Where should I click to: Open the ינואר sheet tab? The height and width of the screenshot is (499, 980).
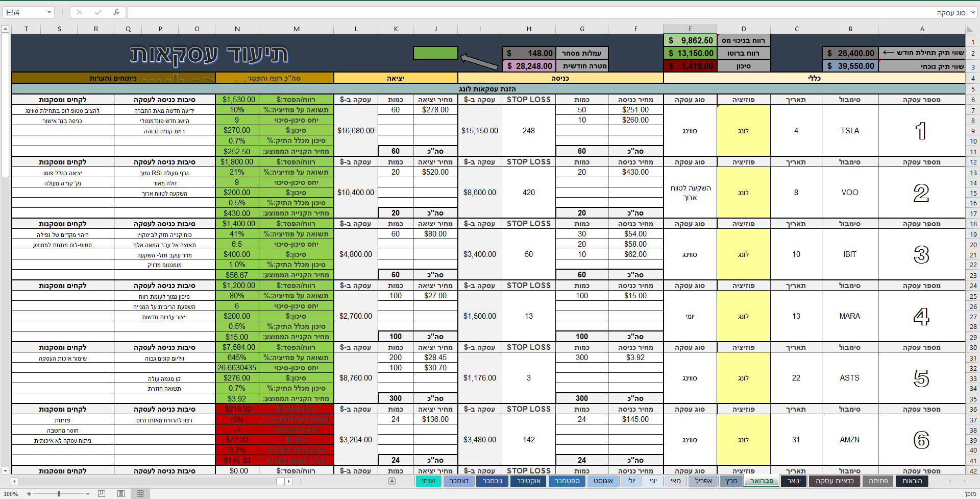coord(794,481)
